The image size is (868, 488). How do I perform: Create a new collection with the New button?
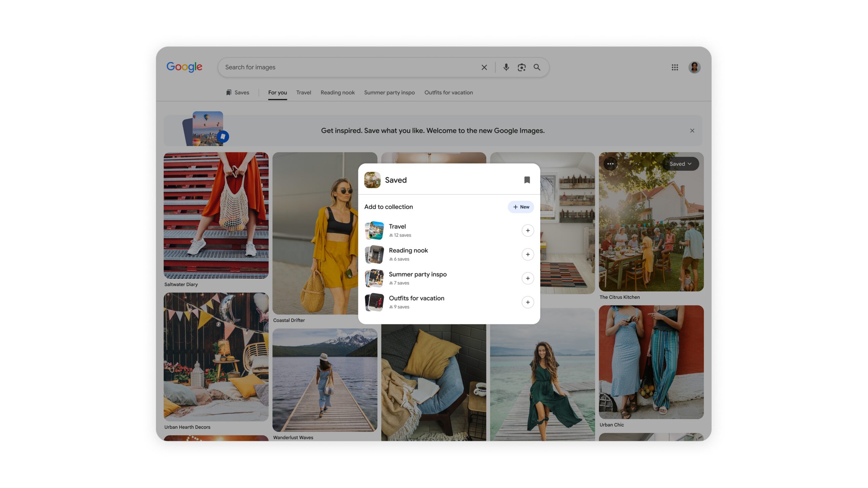[521, 207]
